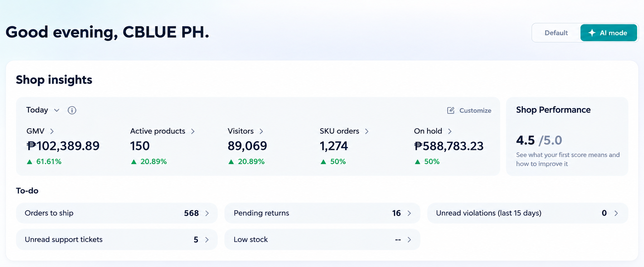644x267 pixels.
Task: View Unread violations (last 15 days)
Action: [x=528, y=213]
